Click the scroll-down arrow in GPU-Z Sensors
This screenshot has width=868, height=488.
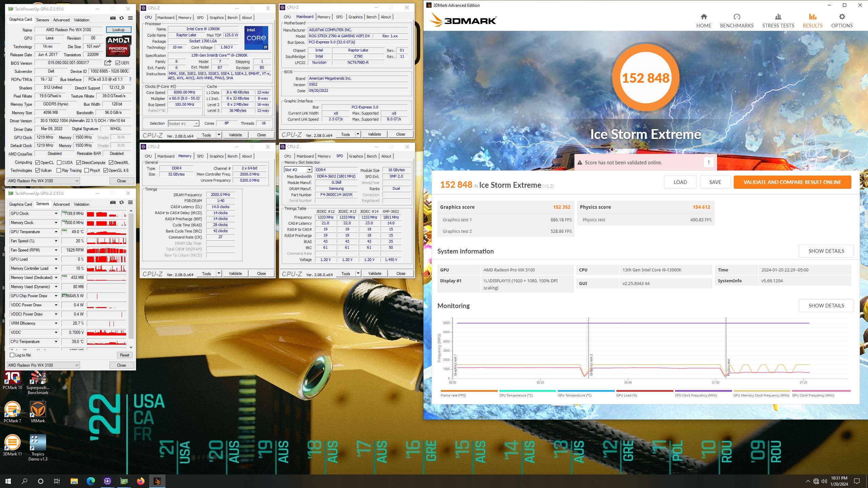pyautogui.click(x=131, y=347)
